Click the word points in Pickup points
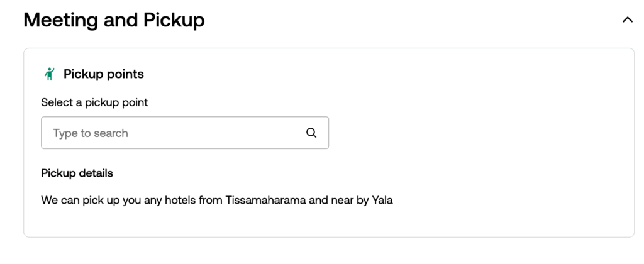Screen dimensions: 644x264 tap(125, 74)
